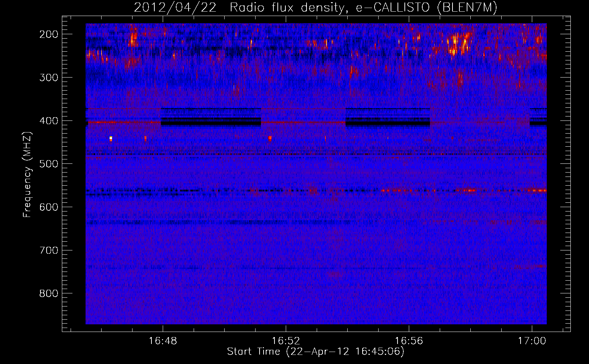Click the 'Start Time (22-Apr-12 16:45:06)' axis label
This screenshot has width=589, height=364.
tap(316, 352)
